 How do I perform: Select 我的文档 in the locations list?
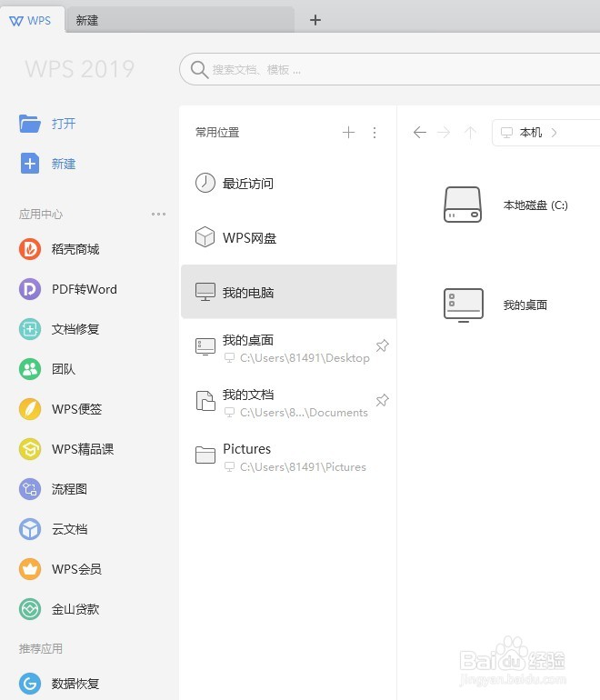tap(288, 402)
